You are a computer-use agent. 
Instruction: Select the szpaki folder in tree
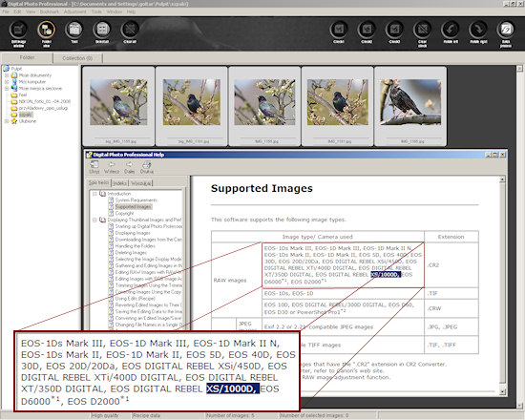26,115
